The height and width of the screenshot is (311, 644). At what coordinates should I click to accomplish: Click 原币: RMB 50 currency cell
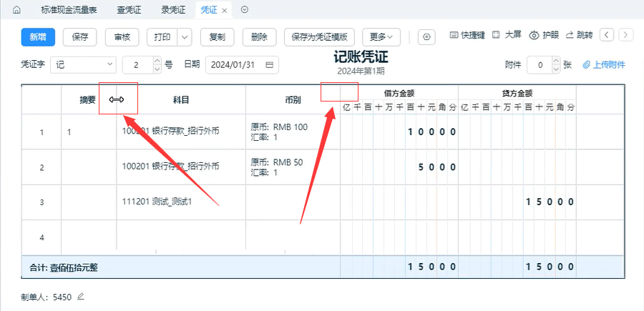[x=276, y=162]
